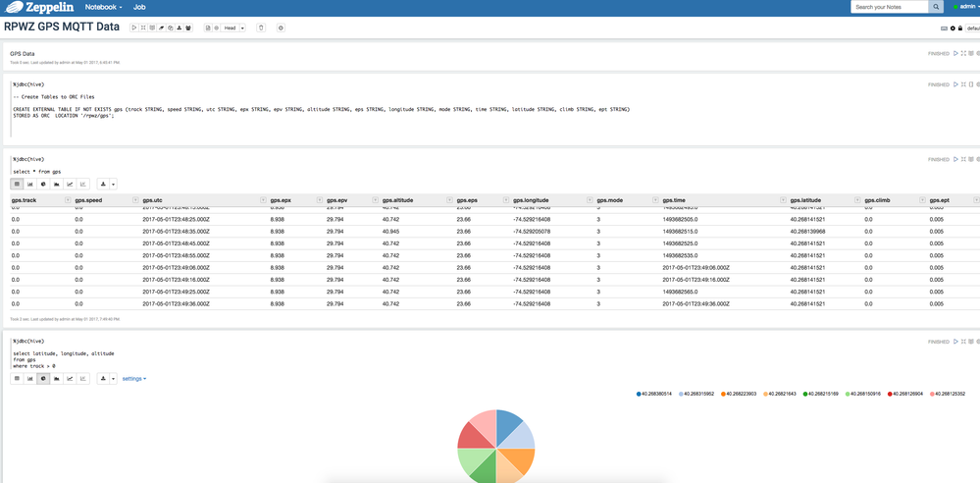The height and width of the screenshot is (483, 980).
Task: Clone this note using the toolbar icon
Action: pyautogui.click(x=170, y=27)
